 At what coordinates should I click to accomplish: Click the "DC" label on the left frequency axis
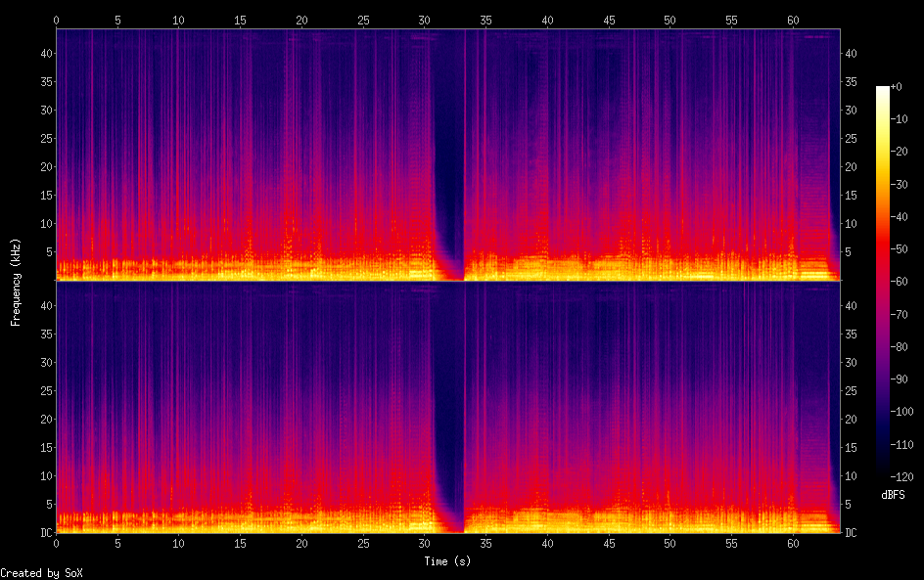tap(46, 532)
